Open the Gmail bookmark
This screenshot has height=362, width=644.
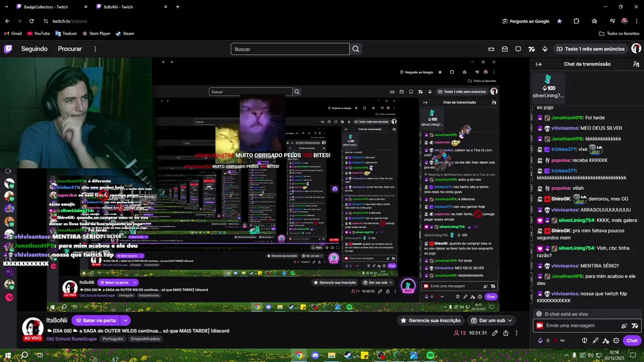(x=13, y=33)
